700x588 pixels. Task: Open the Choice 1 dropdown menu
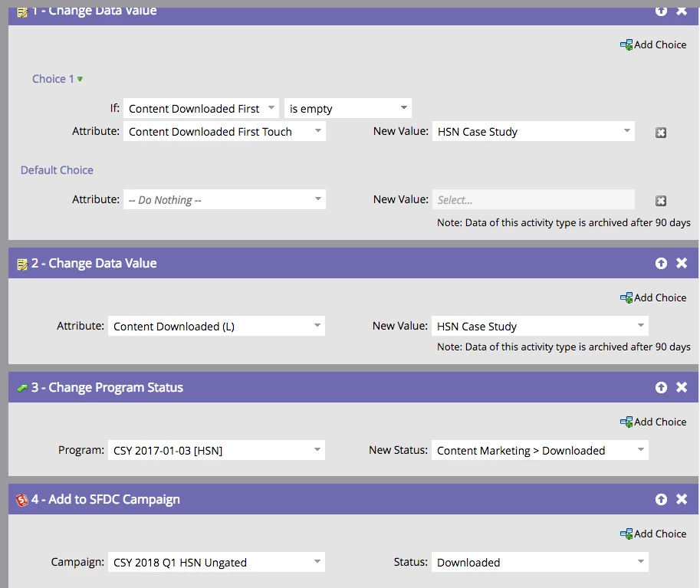click(80, 79)
